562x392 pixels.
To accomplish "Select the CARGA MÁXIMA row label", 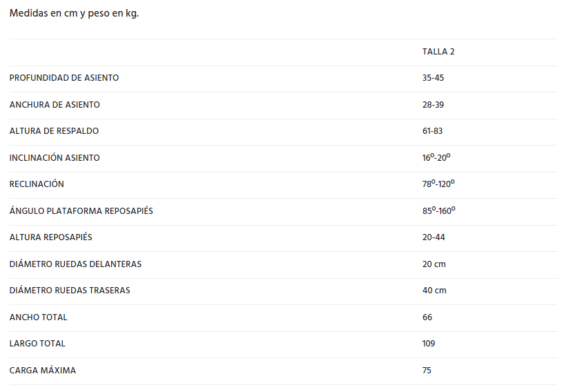I will [43, 371].
